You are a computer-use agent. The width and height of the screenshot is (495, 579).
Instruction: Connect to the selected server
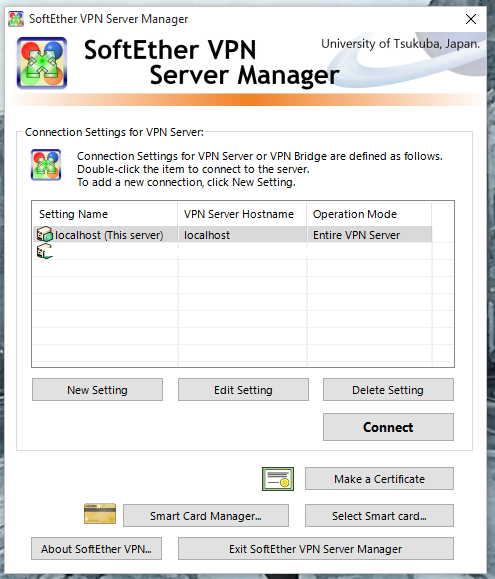[x=388, y=427]
